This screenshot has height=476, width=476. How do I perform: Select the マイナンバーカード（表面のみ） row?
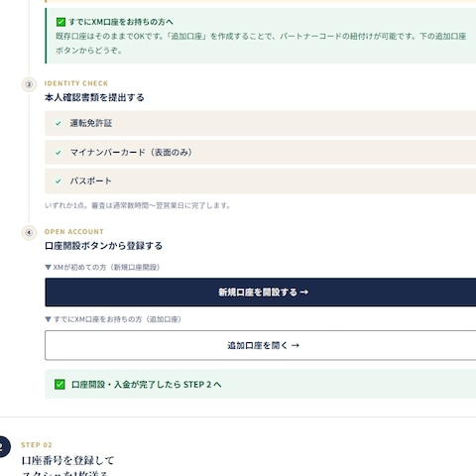261,152
